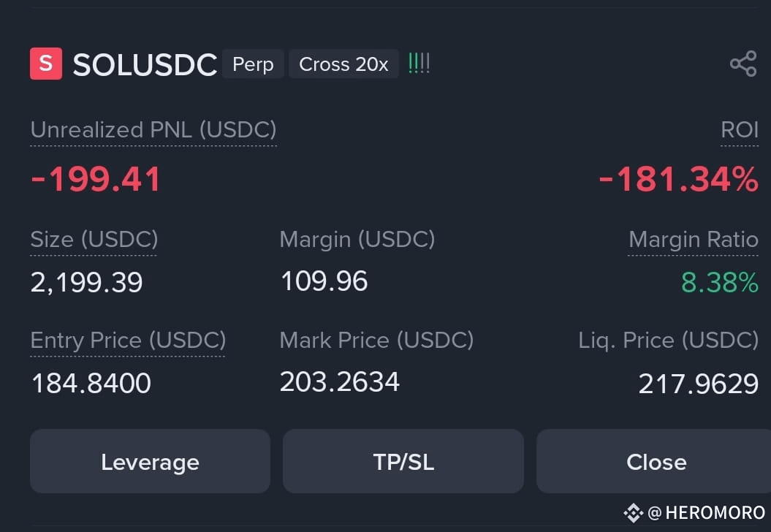Show the ROI label tooltip

point(740,130)
